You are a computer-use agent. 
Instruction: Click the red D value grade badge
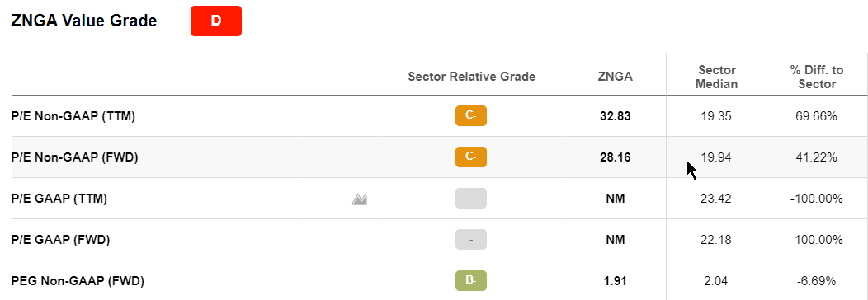(216, 21)
